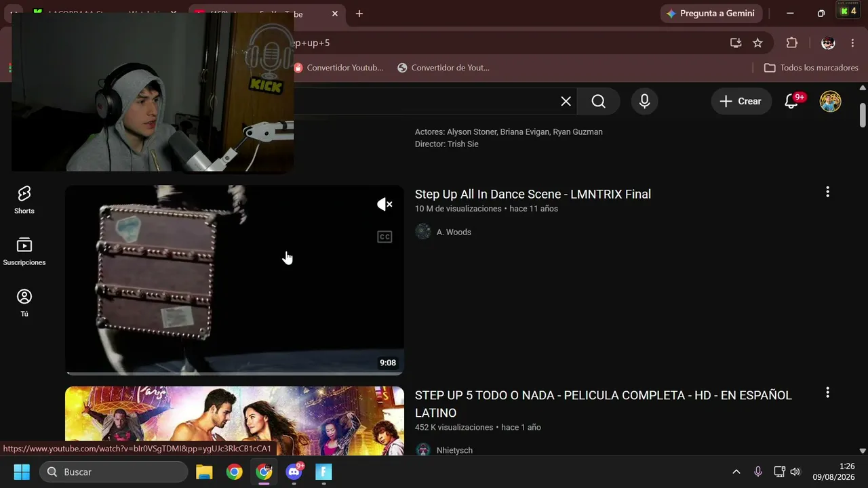Open the Crear menu
This screenshot has height=488, width=868.
point(741,101)
